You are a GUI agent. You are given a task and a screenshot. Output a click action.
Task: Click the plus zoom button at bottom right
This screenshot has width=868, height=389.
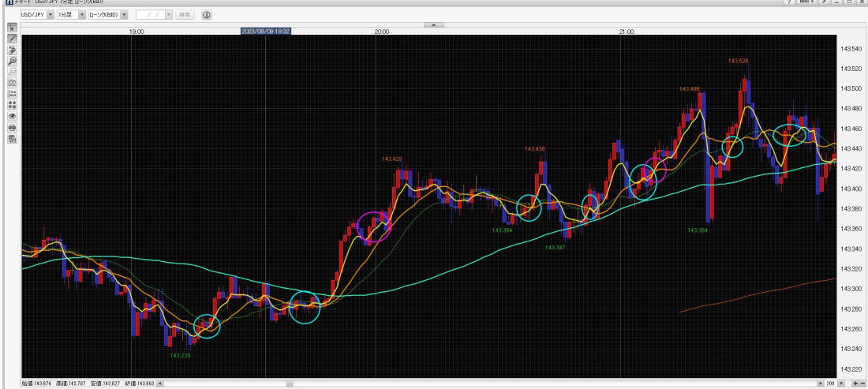tap(855, 383)
